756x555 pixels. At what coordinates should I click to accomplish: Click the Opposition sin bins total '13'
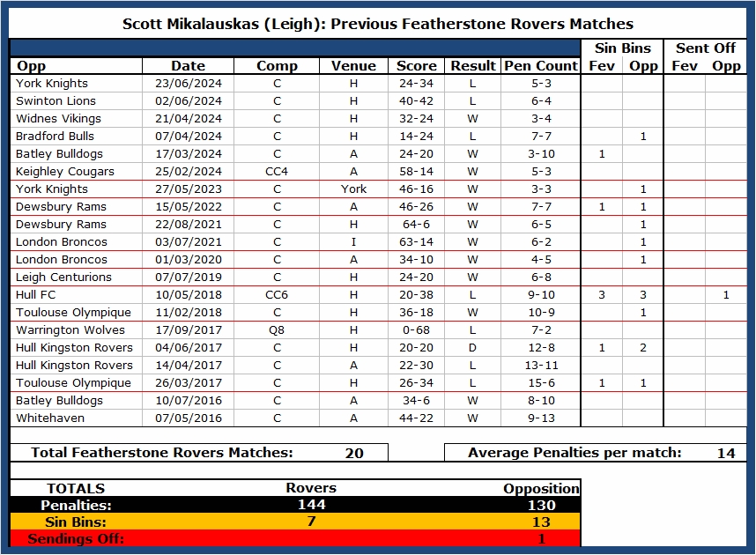click(x=541, y=522)
